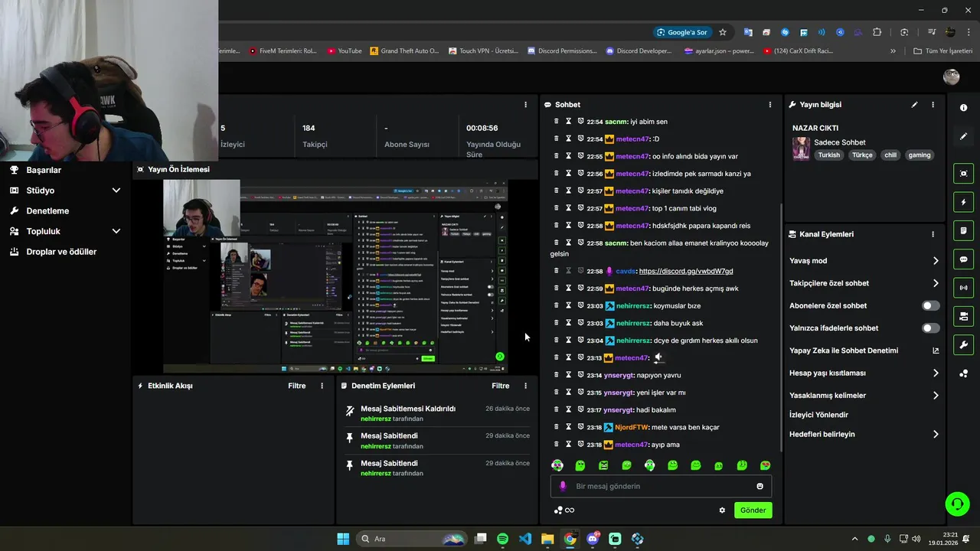
Task: Open the green headset support button
Action: pos(957,504)
